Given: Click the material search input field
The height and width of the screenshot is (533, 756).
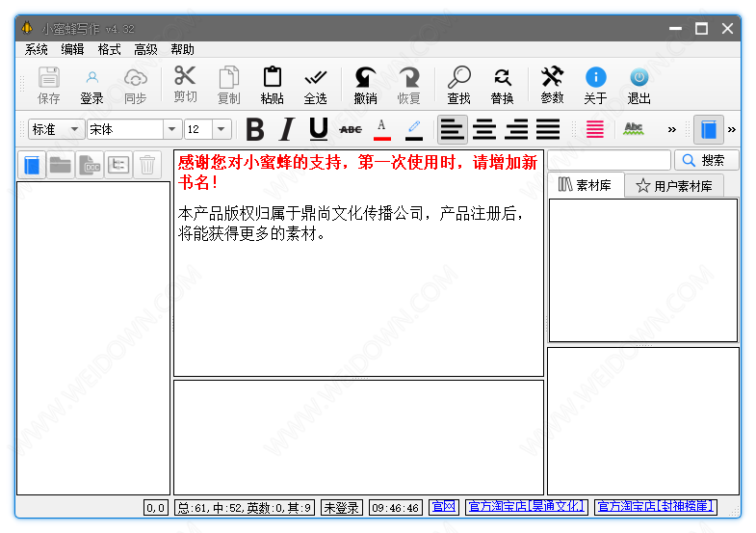Looking at the screenshot, I should tap(609, 160).
